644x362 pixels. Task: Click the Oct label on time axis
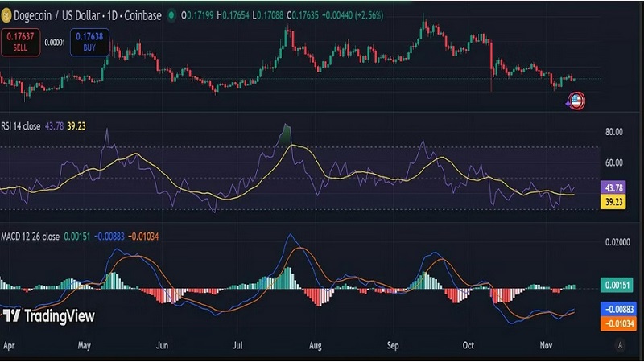point(469,345)
